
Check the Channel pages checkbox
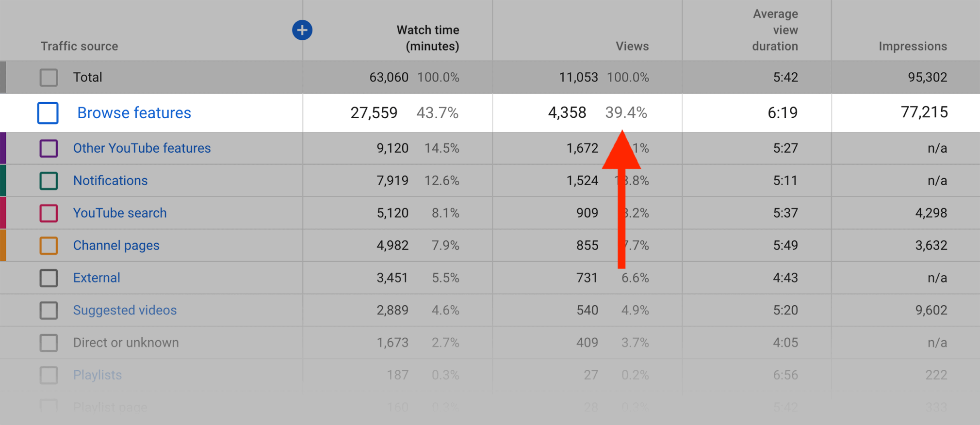[x=49, y=245]
